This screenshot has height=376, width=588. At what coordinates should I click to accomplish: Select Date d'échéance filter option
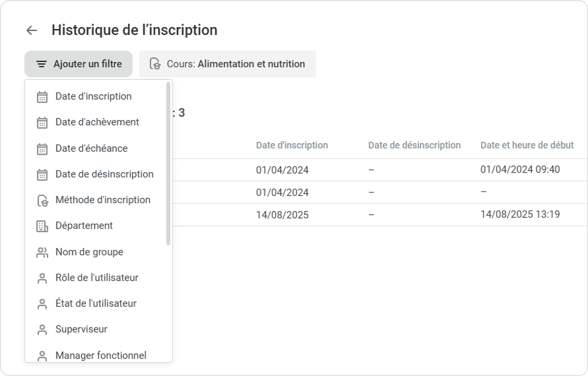coord(92,148)
